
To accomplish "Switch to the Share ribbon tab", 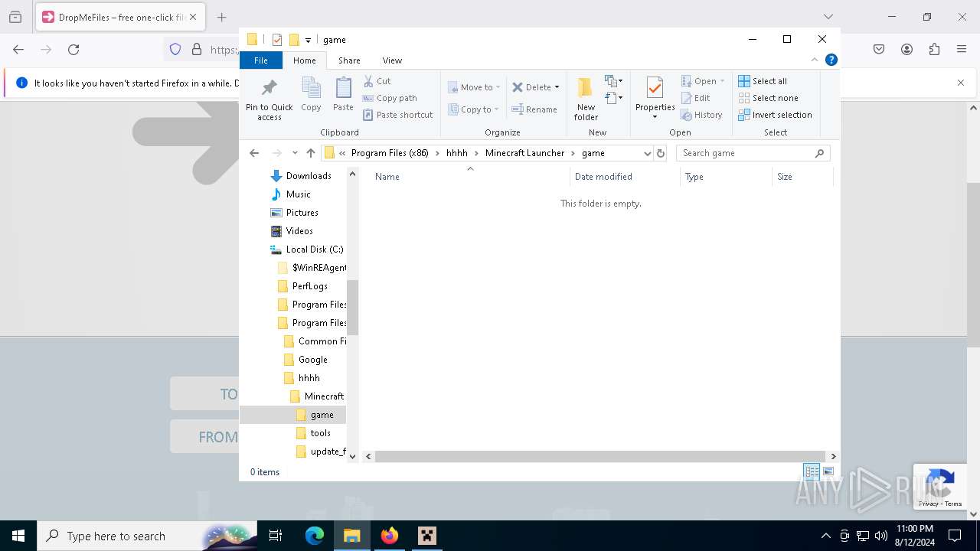I will (x=349, y=60).
